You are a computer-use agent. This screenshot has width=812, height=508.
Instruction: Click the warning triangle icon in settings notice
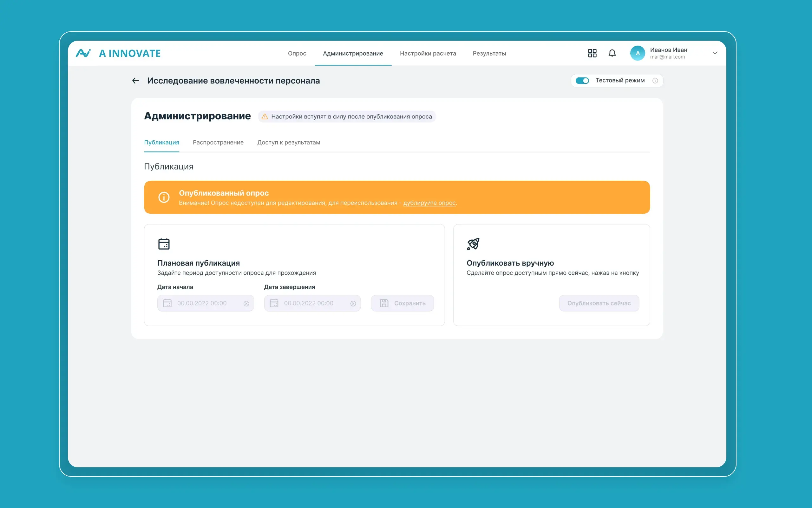click(x=265, y=117)
